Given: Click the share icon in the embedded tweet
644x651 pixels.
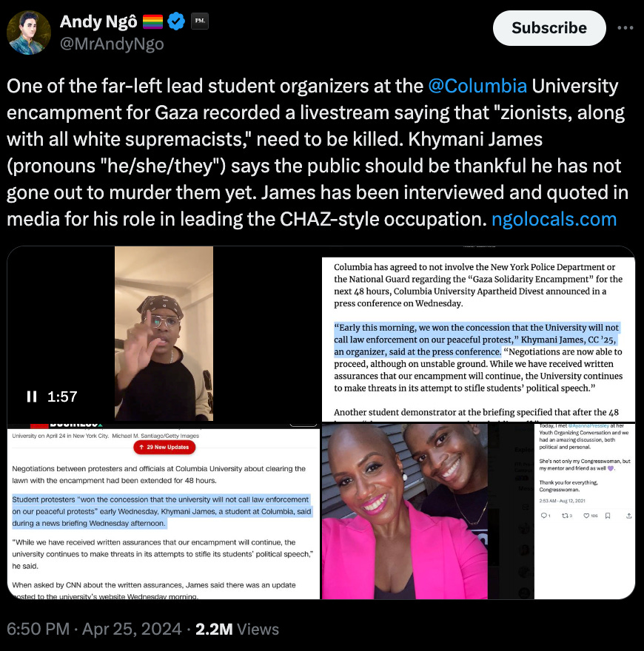Looking at the screenshot, I should click(629, 516).
